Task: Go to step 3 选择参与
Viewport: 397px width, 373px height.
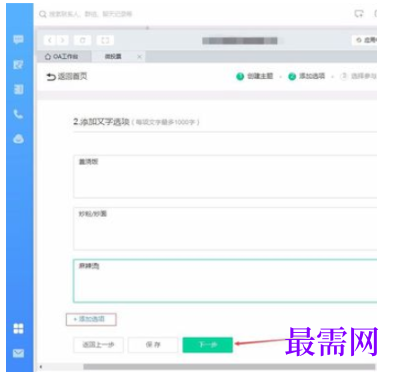Action: 358,76
